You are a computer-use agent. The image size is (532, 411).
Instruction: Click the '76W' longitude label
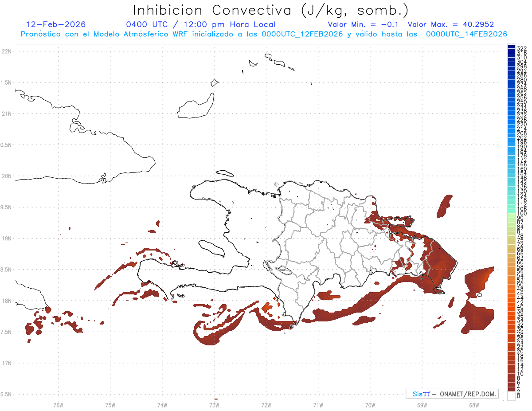[58, 404]
